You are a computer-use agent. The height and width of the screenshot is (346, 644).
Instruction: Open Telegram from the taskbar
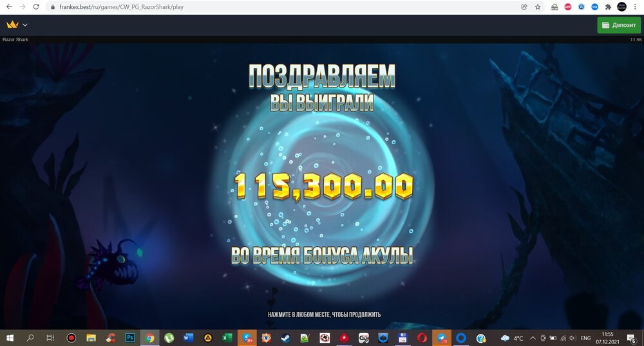(x=442, y=338)
